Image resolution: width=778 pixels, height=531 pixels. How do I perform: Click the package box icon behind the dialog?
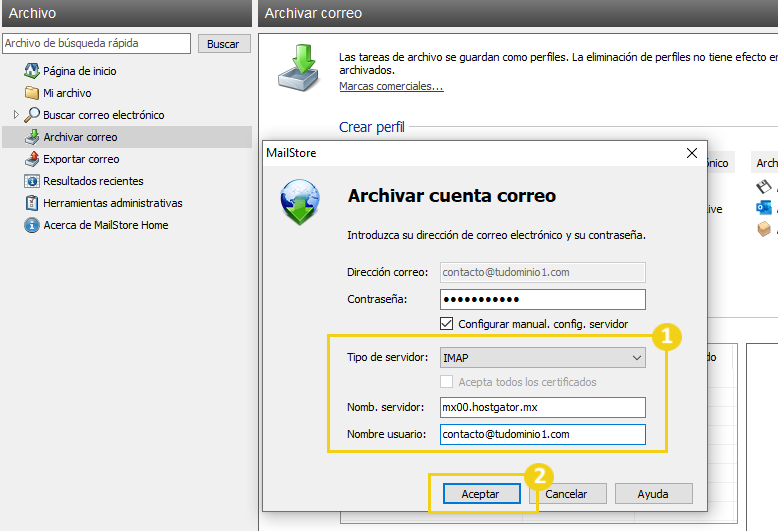pyautogui.click(x=764, y=229)
